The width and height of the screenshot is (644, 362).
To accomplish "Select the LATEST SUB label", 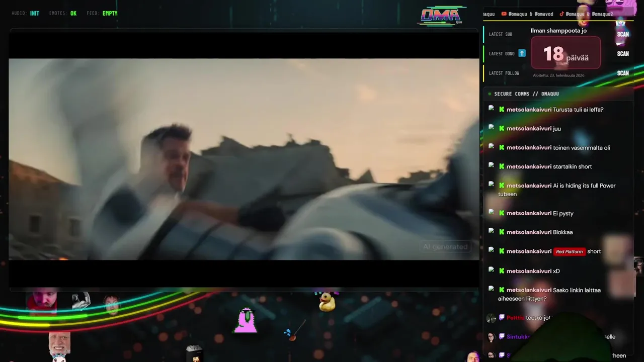I will tap(501, 34).
